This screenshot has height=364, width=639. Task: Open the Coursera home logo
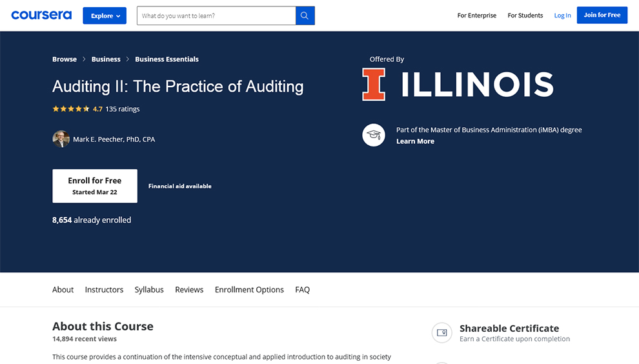[41, 15]
